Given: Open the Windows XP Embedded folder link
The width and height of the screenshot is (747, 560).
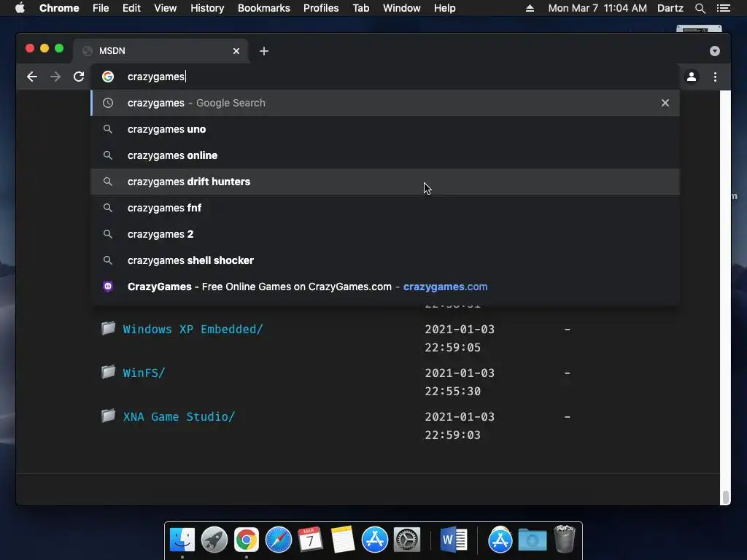Looking at the screenshot, I should pyautogui.click(x=193, y=329).
